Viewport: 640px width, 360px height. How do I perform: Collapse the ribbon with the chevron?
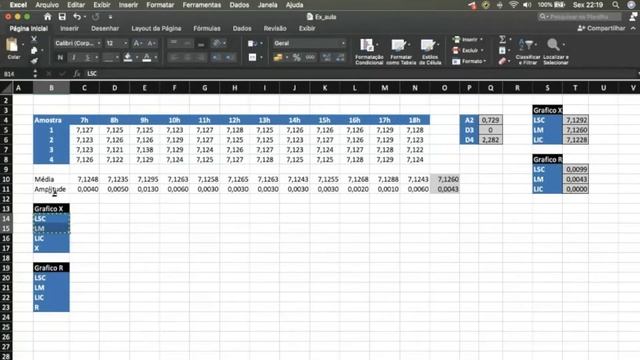click(x=633, y=28)
